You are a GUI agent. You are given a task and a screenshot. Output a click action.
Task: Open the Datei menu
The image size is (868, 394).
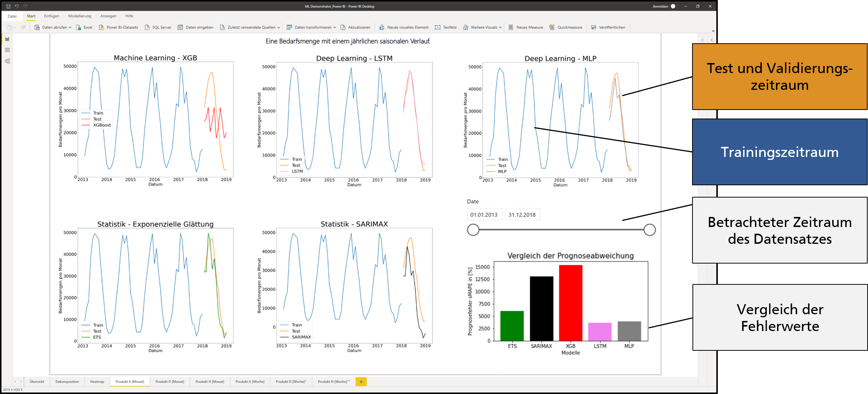[x=12, y=16]
